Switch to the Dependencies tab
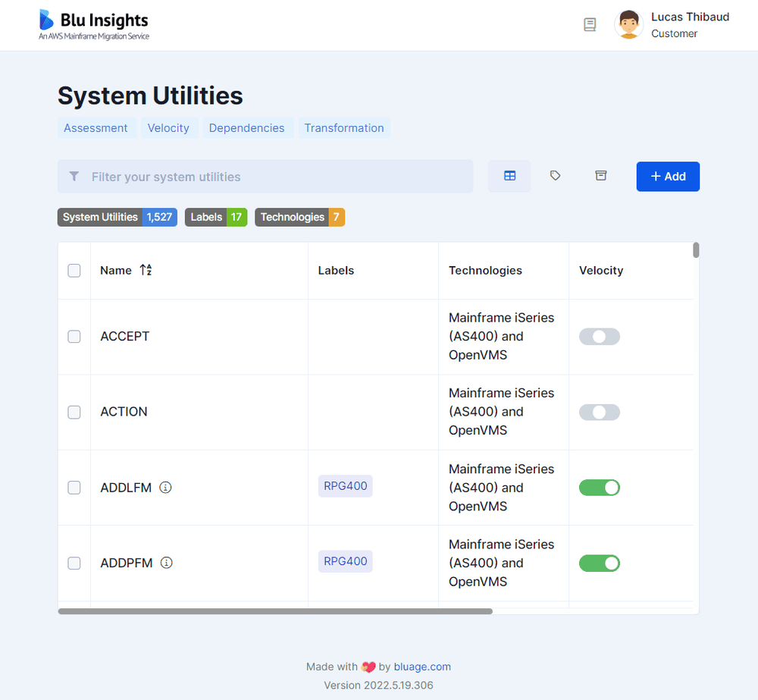The image size is (758, 700). point(246,127)
